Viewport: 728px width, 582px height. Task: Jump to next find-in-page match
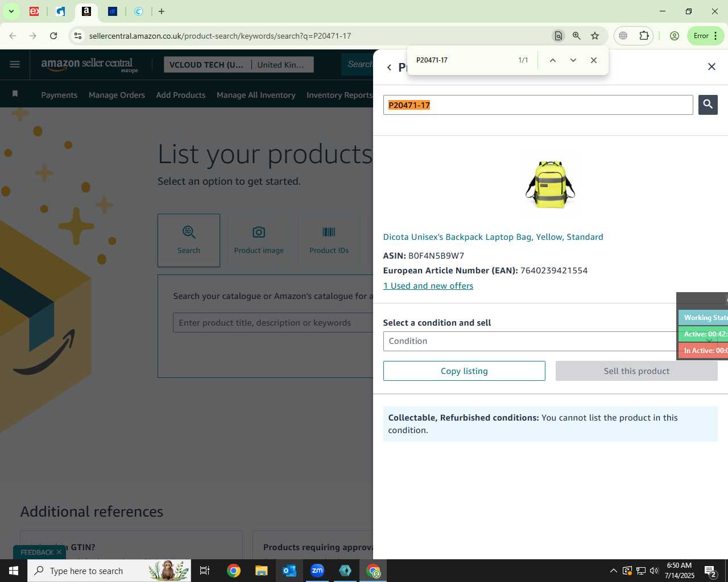pos(573,60)
